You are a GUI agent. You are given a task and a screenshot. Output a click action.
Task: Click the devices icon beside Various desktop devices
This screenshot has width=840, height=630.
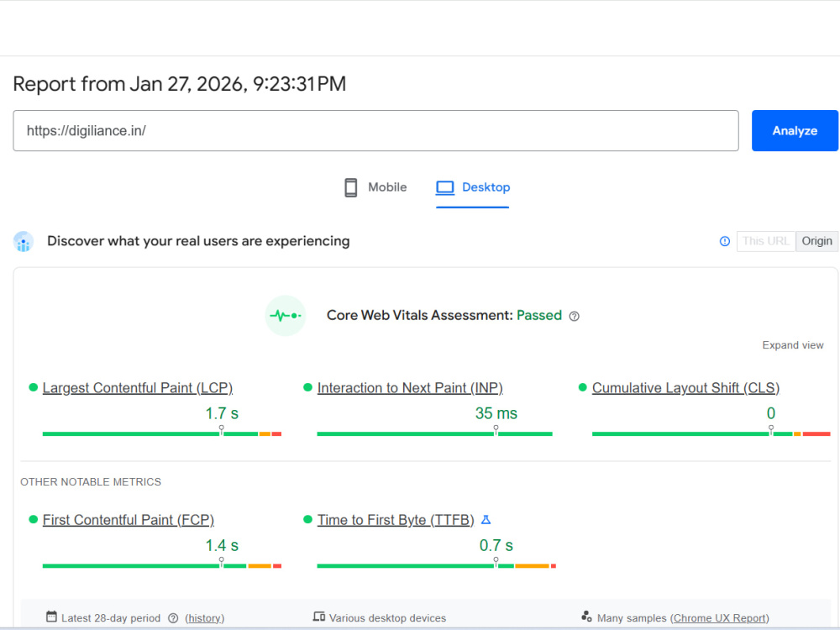click(x=319, y=617)
